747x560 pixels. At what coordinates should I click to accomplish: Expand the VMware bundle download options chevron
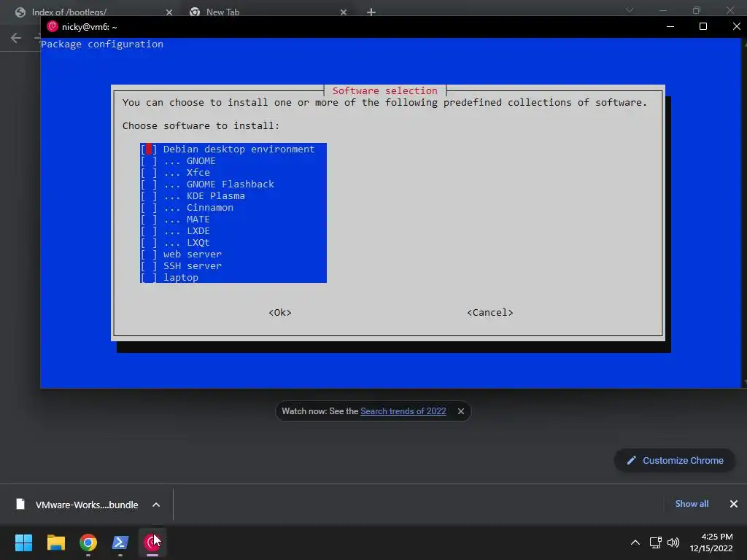[156, 505]
